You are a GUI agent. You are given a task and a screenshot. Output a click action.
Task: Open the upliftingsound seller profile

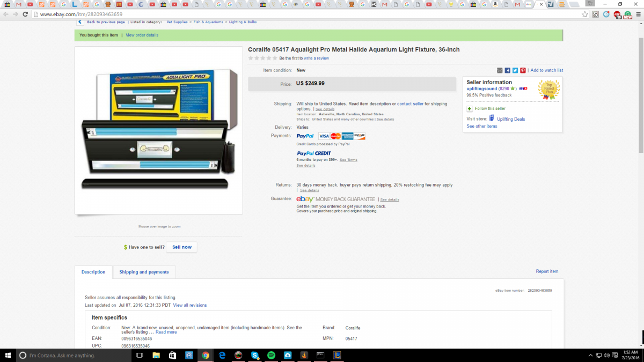(x=482, y=88)
